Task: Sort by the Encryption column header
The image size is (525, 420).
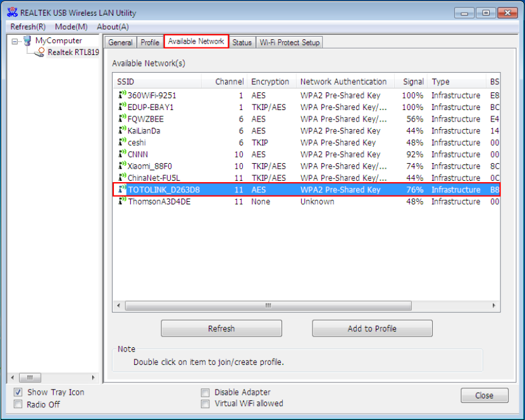Action: point(271,82)
